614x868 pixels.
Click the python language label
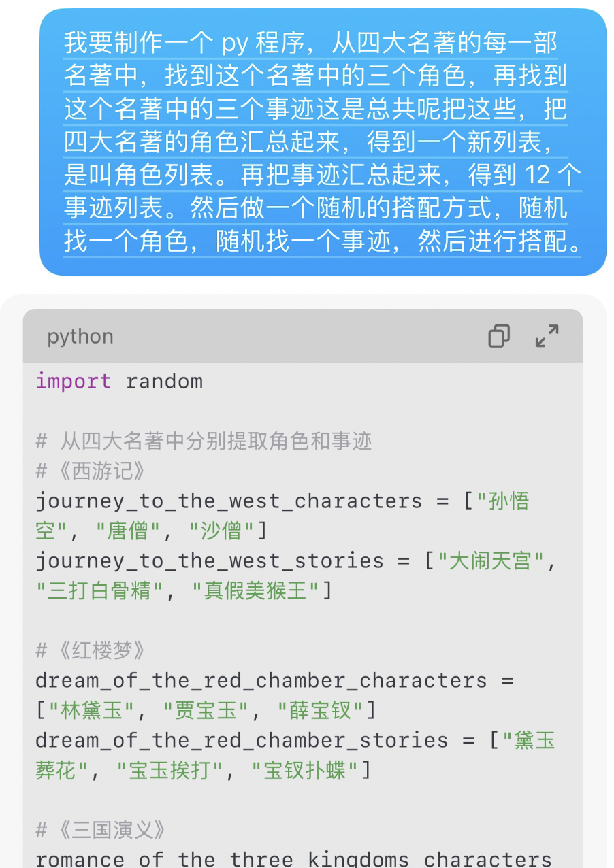[79, 335]
